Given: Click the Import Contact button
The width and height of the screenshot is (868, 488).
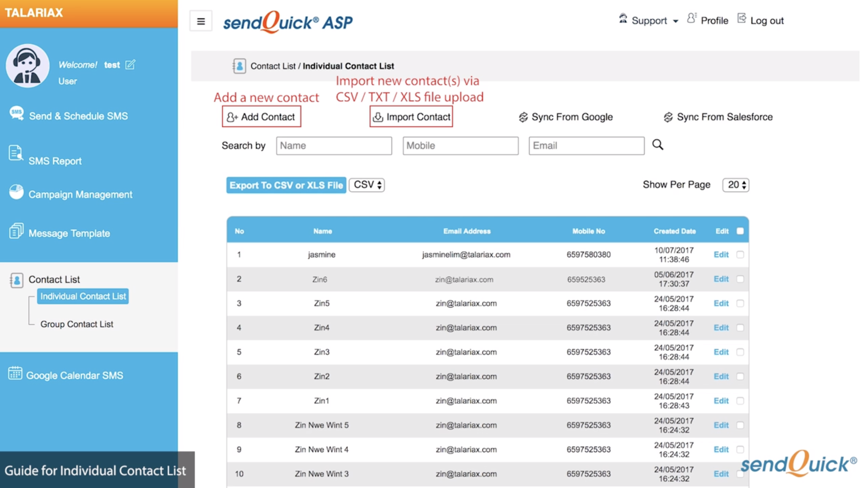Looking at the screenshot, I should pos(411,116).
